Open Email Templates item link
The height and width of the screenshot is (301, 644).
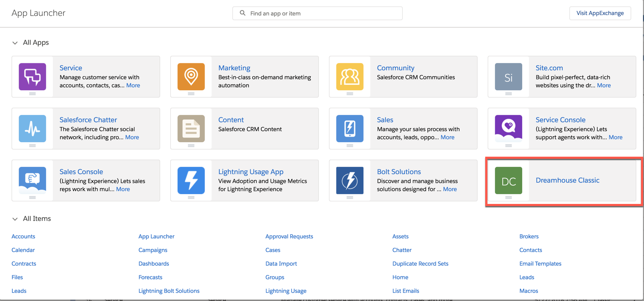[540, 264]
